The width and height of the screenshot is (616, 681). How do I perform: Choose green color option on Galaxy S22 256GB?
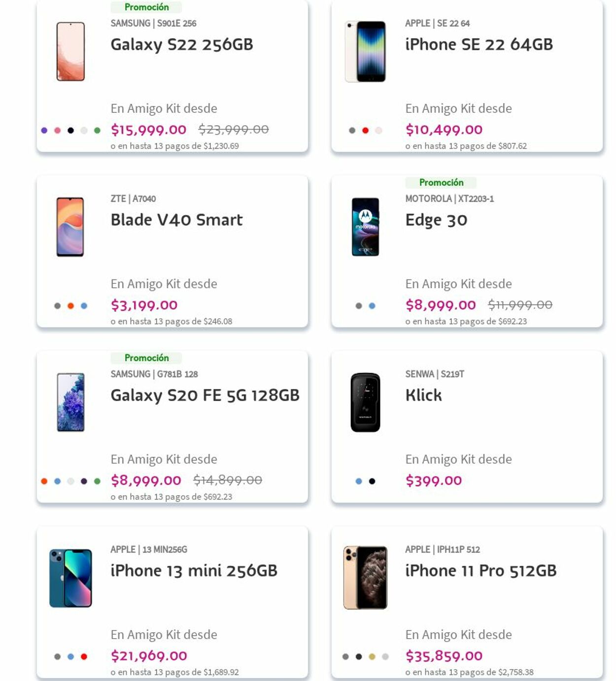pyautogui.click(x=97, y=131)
